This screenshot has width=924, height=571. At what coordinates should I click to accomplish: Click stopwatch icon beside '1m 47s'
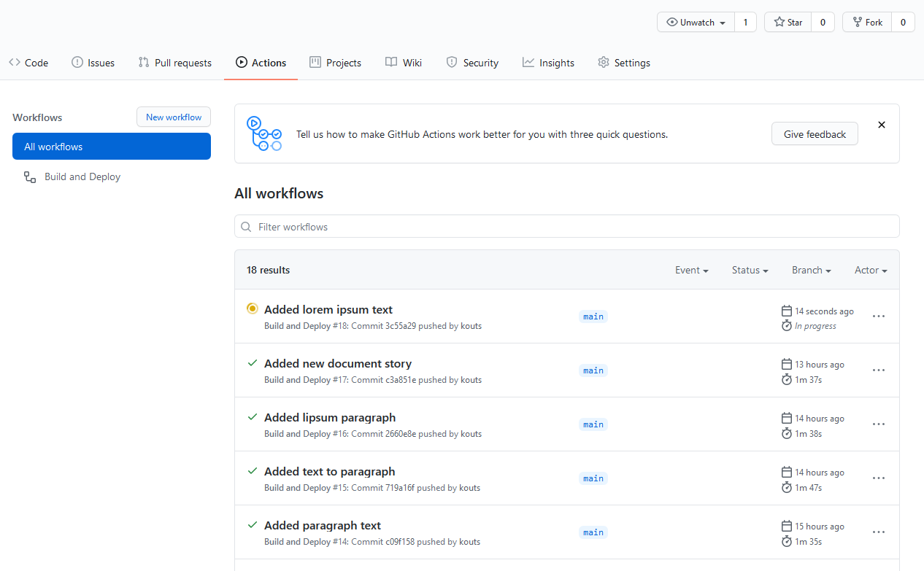tap(787, 487)
